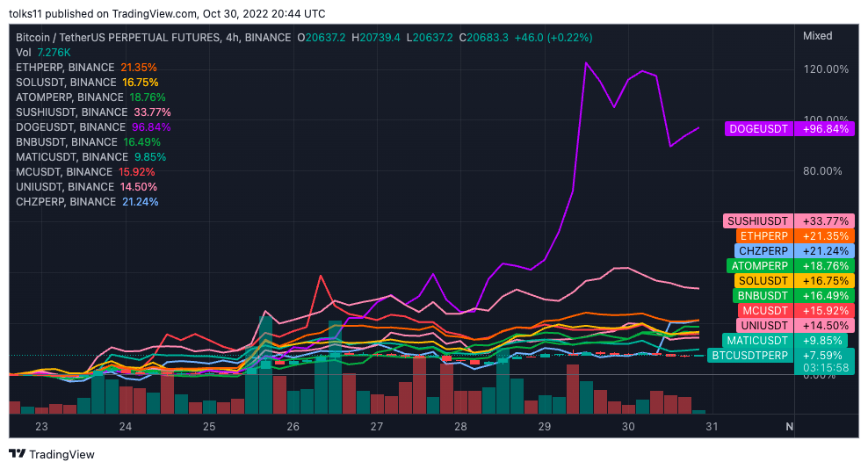868x469 pixels.
Task: Click date 23 on time axis
Action: tap(41, 426)
